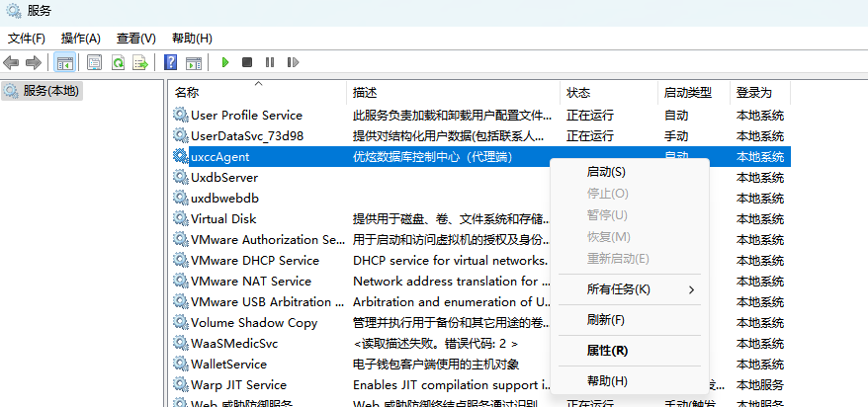Start service with green play icon

tap(225, 62)
